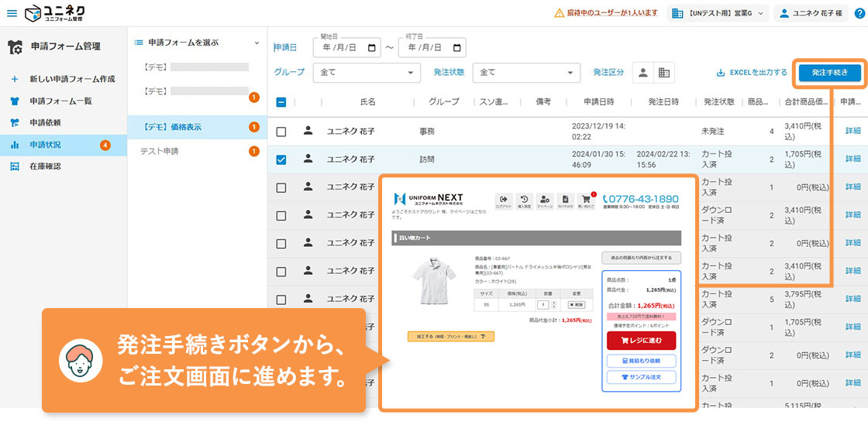Check the 事務 row checkbox
Viewport: 868px width, 432px height.
coord(281,132)
